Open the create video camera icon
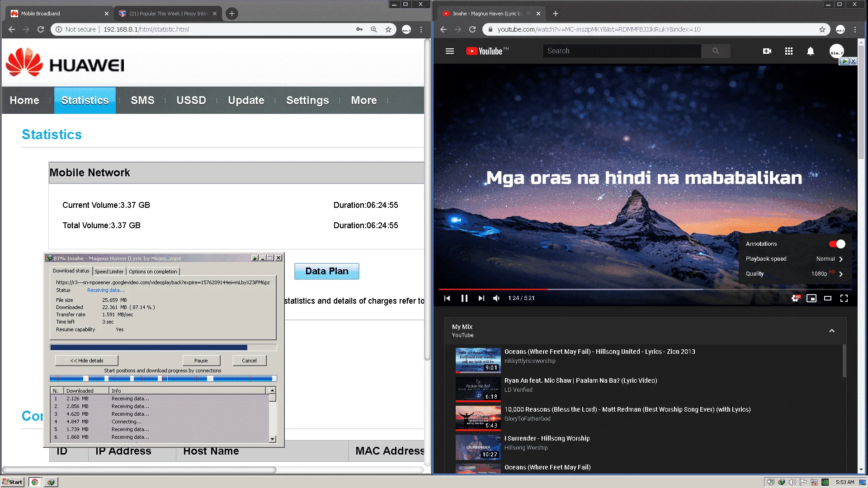The height and width of the screenshot is (488, 868). pos(767,51)
